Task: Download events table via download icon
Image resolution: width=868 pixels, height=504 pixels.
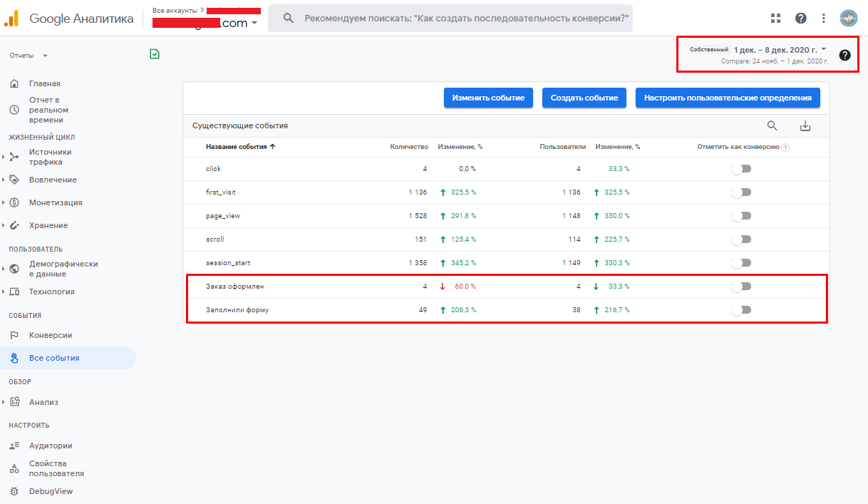Action: [x=805, y=126]
